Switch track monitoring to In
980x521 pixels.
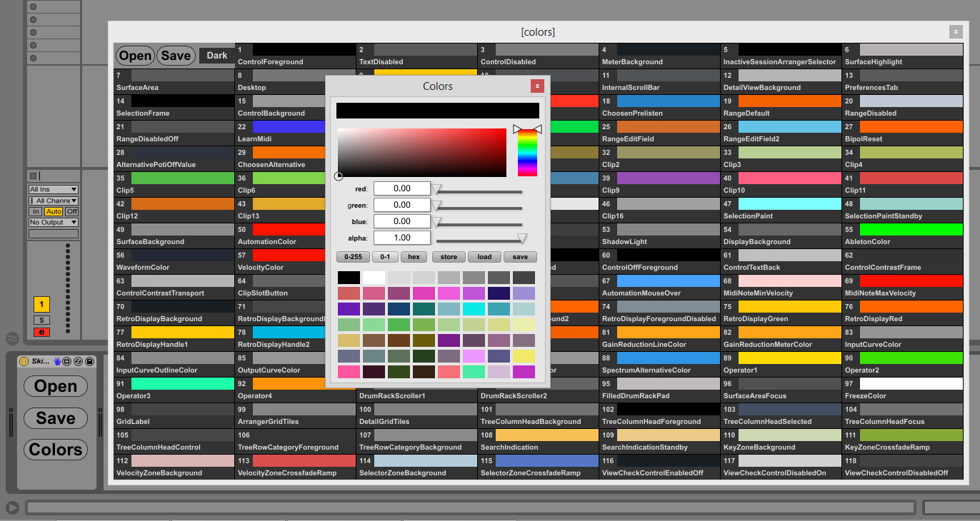tap(35, 211)
